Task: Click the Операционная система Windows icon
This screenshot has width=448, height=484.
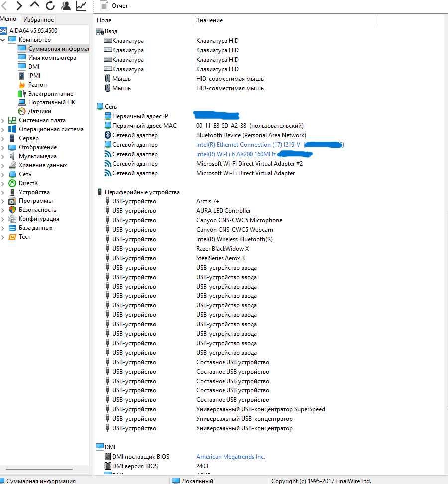Action: pyautogui.click(x=12, y=129)
